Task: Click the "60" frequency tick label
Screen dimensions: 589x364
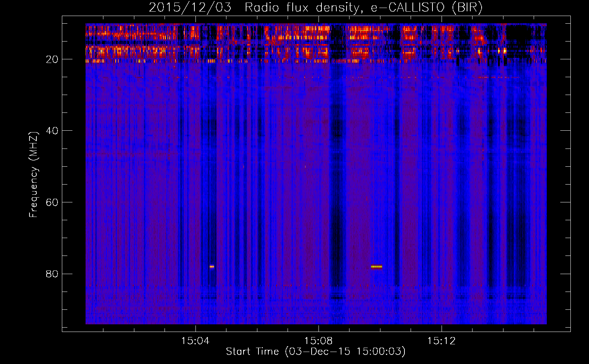Action: tap(52, 202)
